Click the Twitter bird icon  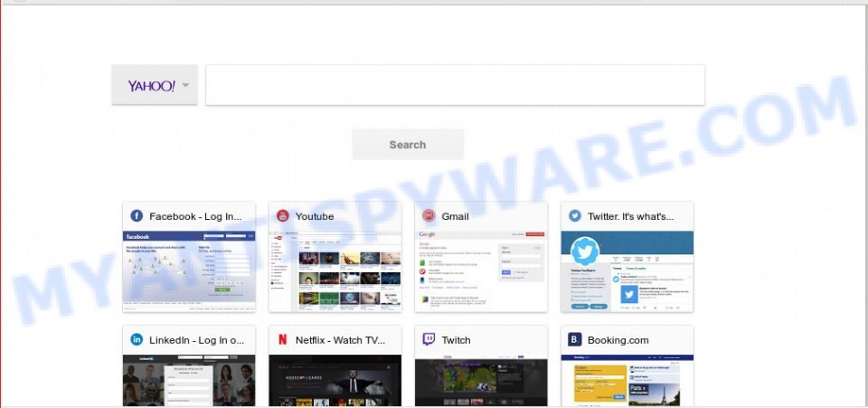(x=575, y=216)
